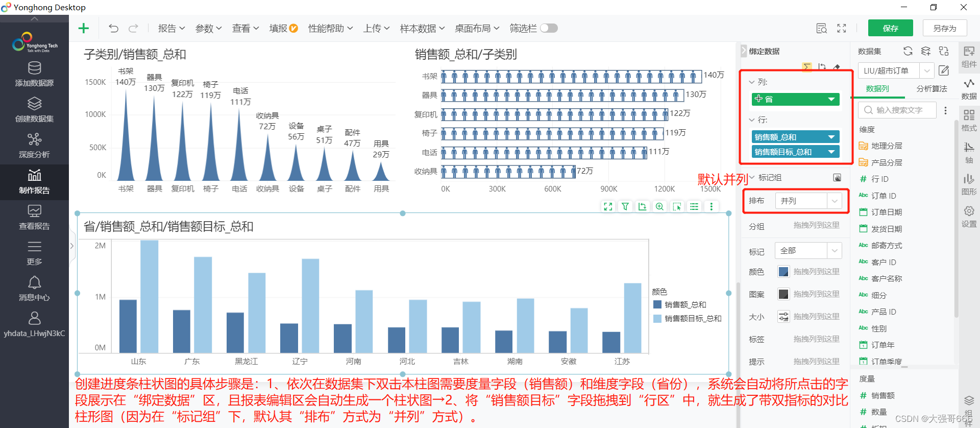Open 样本数据 menu
The width and height of the screenshot is (980, 428).
point(423,29)
